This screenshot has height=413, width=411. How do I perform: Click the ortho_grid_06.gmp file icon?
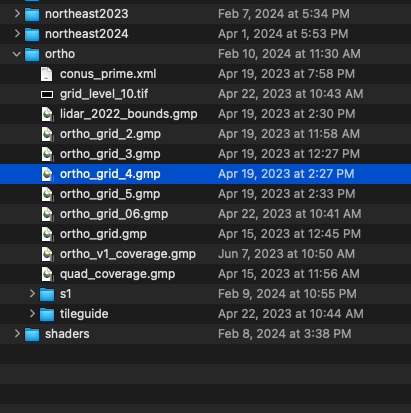coord(48,214)
